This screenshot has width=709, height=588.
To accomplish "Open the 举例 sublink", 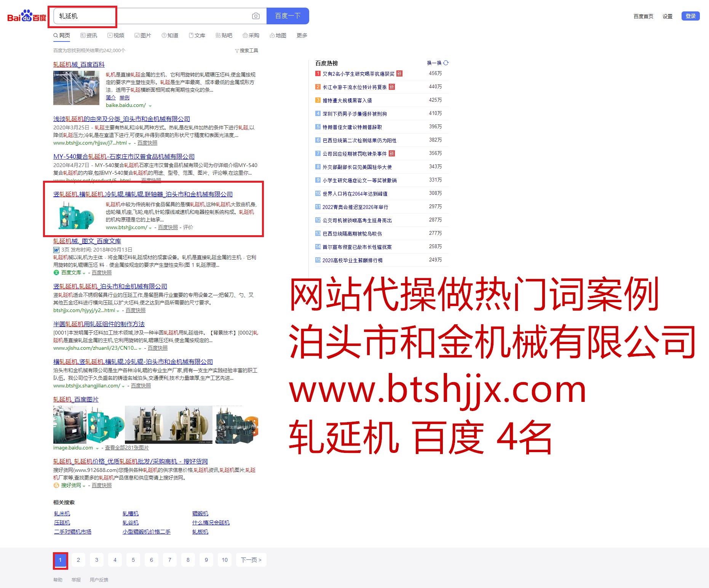I will click(x=125, y=98).
